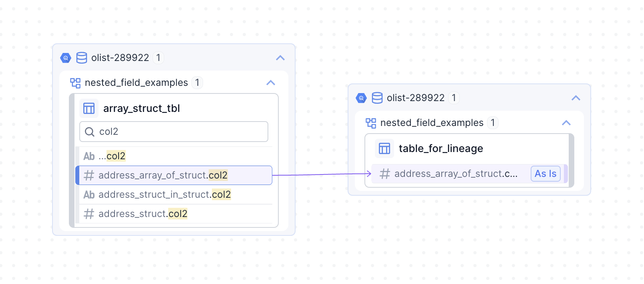Select the truncated ...col2 column row
The width and height of the screenshot is (644, 284).
pos(112,156)
